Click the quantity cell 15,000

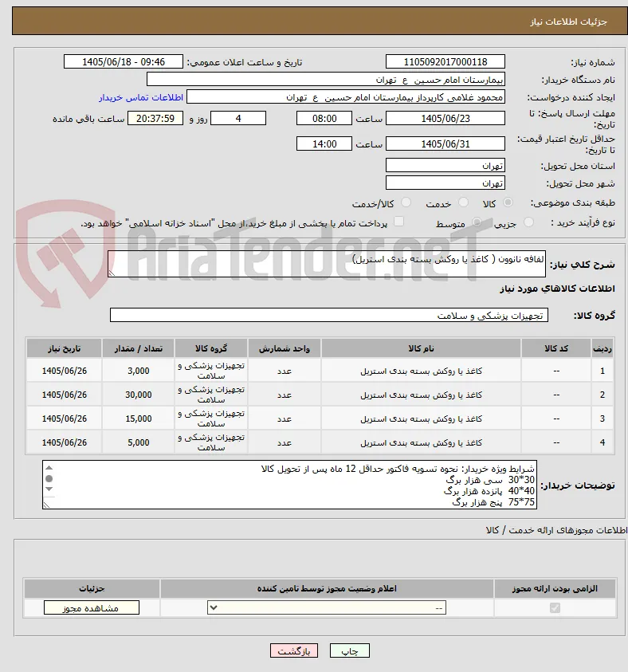(x=139, y=419)
